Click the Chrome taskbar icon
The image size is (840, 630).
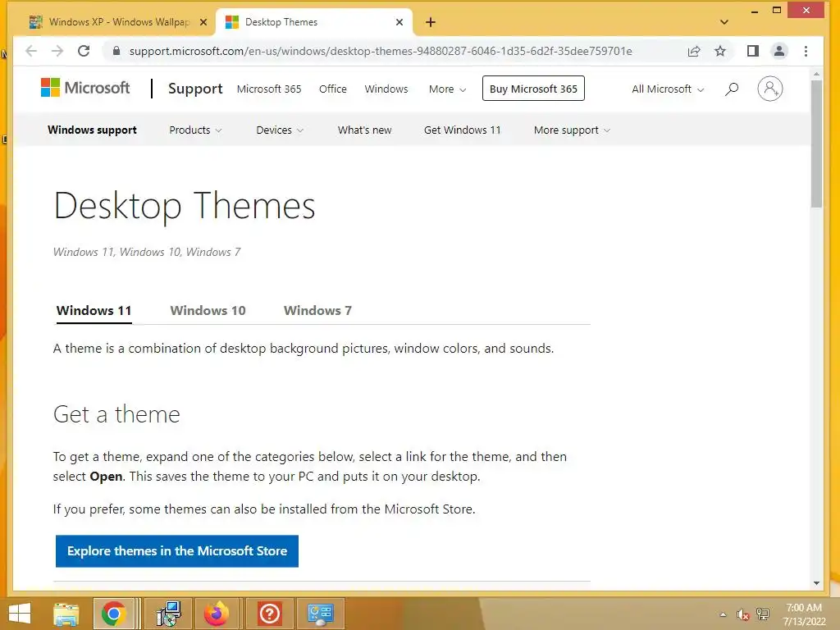point(113,614)
